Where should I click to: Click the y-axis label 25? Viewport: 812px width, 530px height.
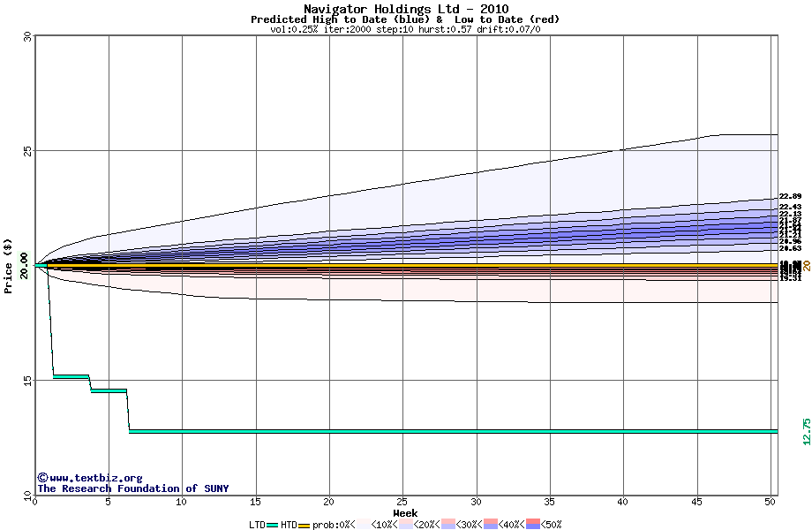[27, 151]
